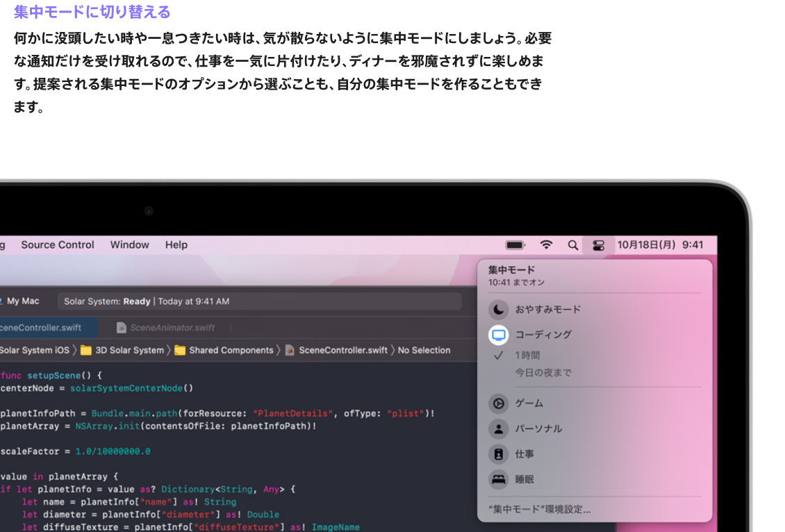Click the SceneController.swift Swift file icon
Screen dimensions: 785x532
click(290, 350)
